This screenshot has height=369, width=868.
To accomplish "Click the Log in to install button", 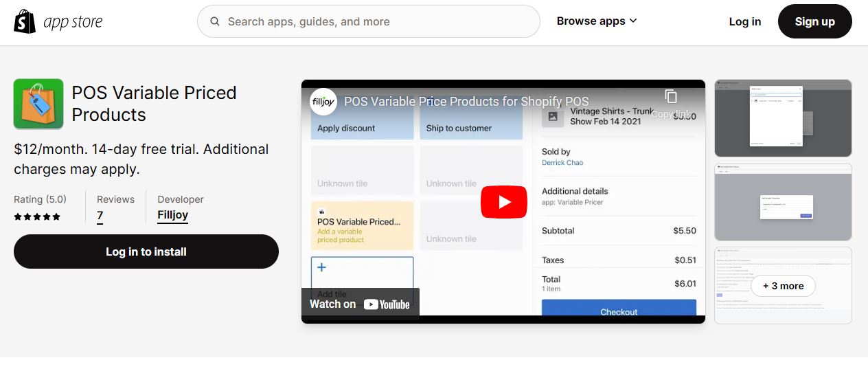I will (x=146, y=251).
